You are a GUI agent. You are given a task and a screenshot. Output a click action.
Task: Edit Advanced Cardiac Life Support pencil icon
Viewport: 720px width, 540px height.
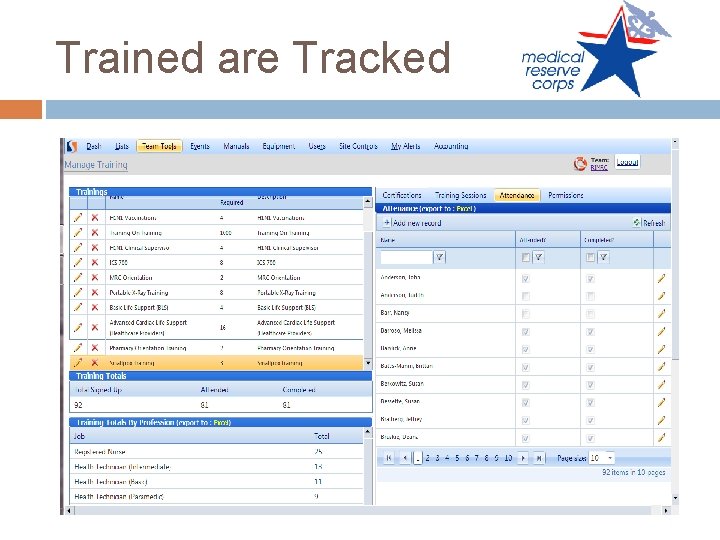(x=78, y=327)
